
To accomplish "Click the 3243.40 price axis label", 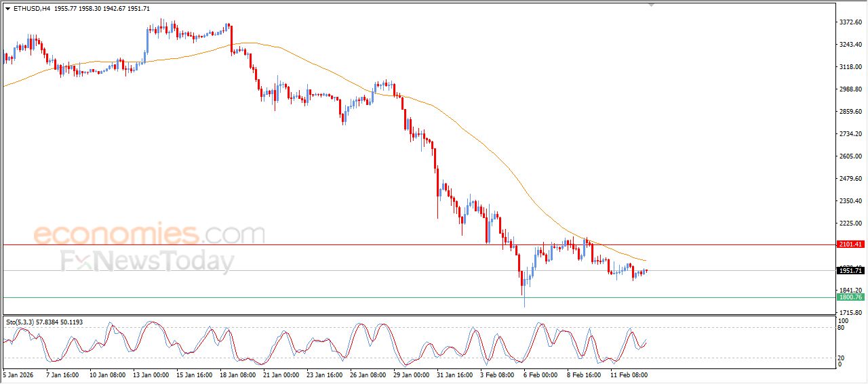I will (x=850, y=45).
